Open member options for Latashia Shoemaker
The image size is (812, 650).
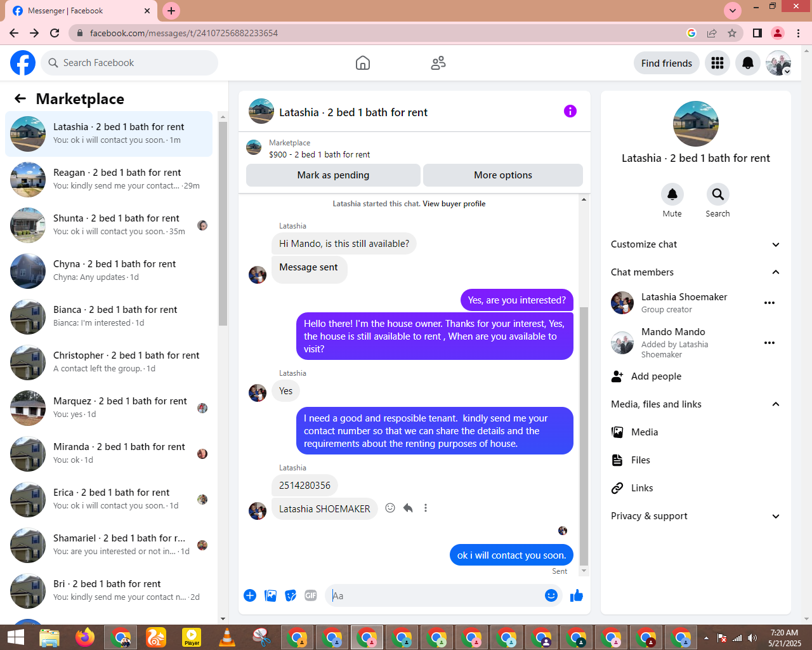tap(769, 303)
